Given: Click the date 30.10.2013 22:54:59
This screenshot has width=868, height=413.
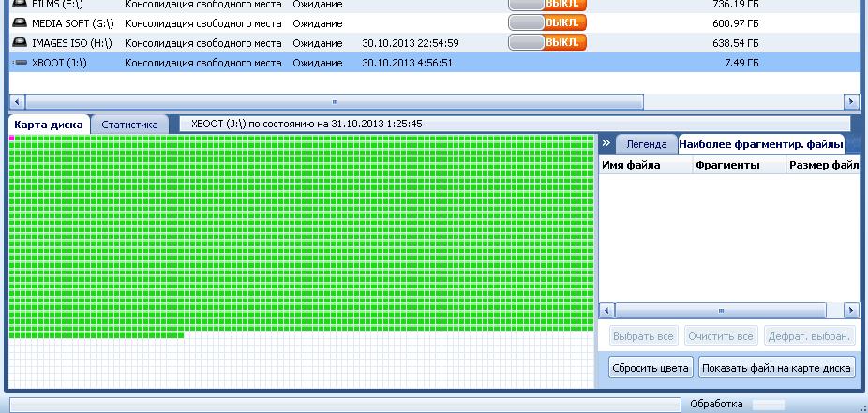Looking at the screenshot, I should [411, 42].
